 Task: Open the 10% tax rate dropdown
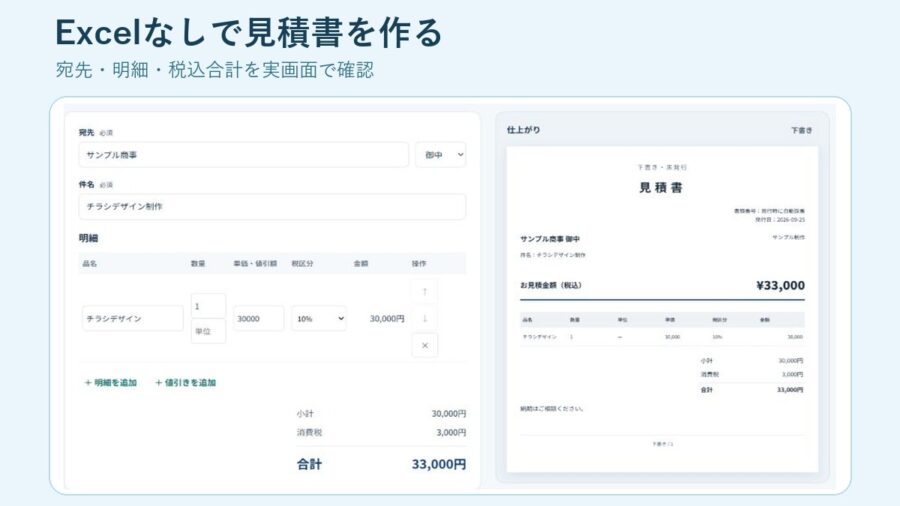pyautogui.click(x=319, y=318)
